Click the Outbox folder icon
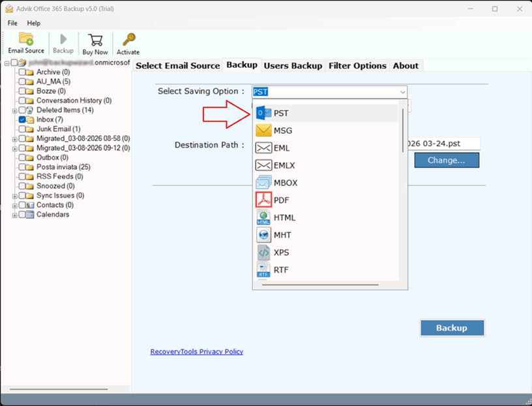 (x=30, y=158)
